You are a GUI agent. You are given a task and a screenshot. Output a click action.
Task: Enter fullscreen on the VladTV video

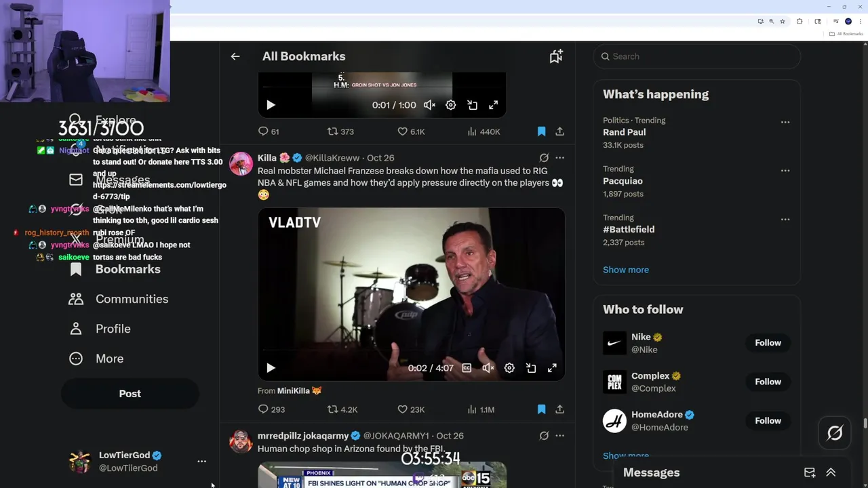click(x=552, y=368)
